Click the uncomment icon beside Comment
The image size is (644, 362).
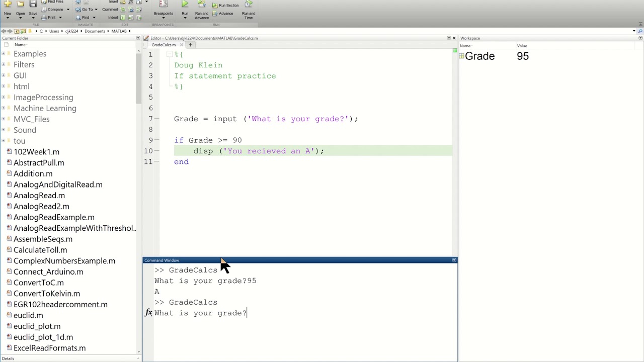click(x=131, y=10)
